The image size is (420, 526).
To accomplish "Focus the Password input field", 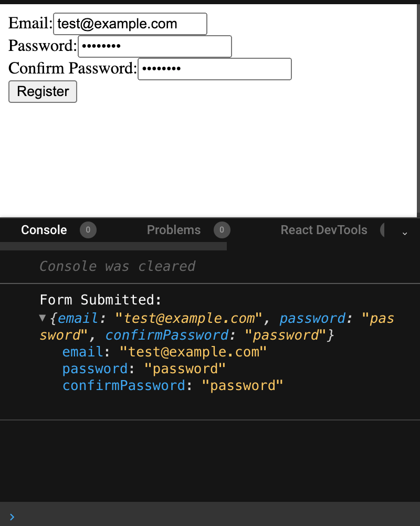I will (x=155, y=46).
